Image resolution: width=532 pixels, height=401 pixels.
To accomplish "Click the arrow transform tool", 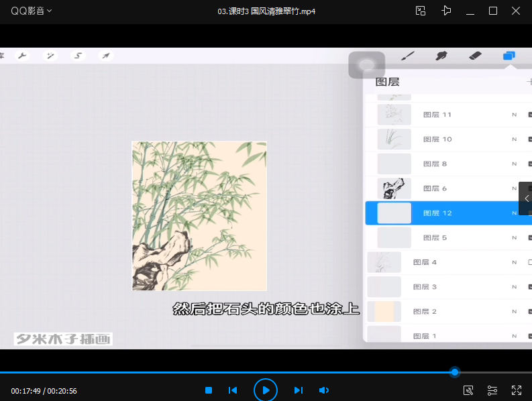I will (106, 56).
